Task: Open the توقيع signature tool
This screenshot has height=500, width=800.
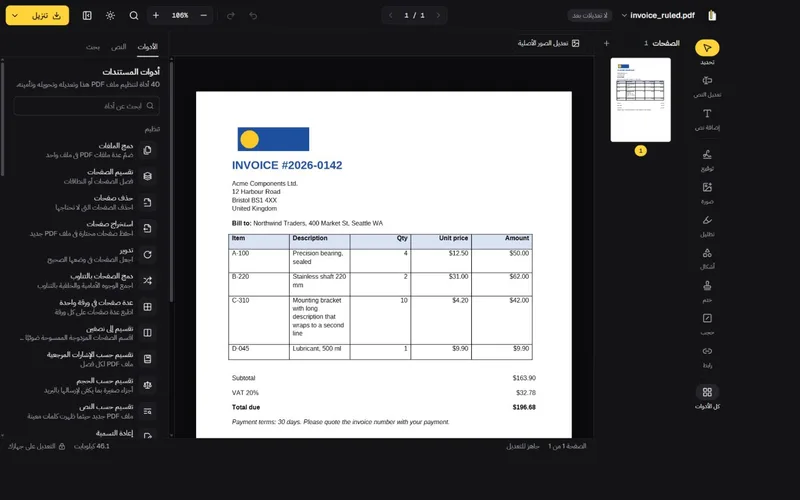Action: pos(707,155)
